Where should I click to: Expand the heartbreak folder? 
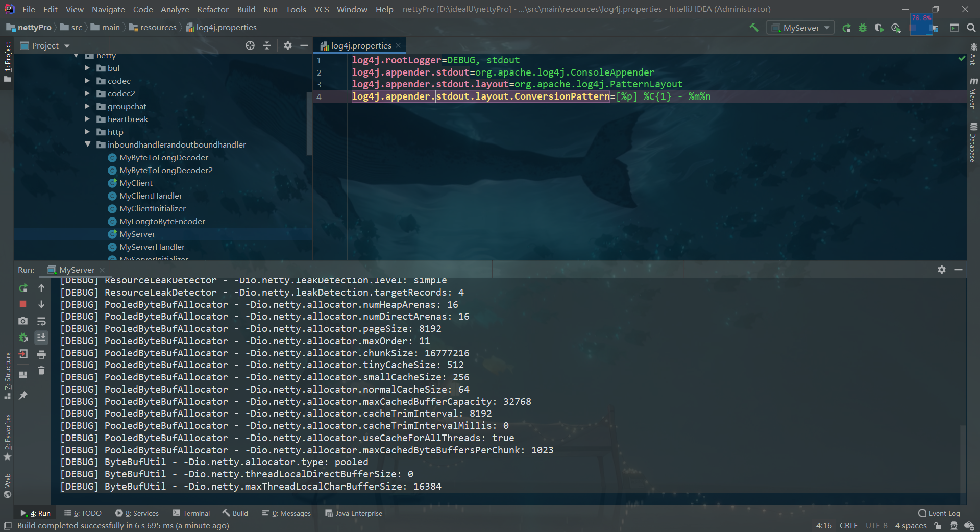point(87,119)
